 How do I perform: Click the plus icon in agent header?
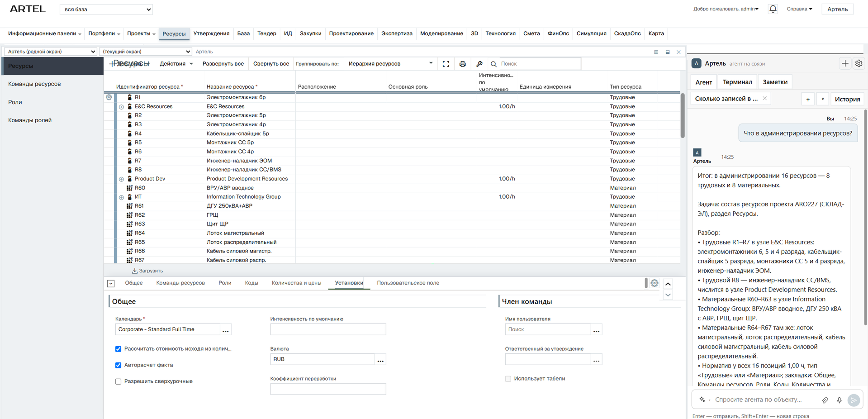845,63
